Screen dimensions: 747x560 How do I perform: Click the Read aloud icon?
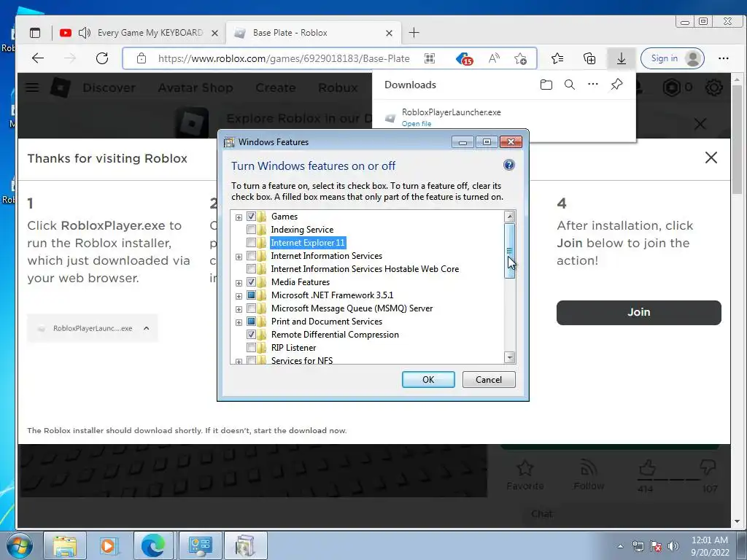494,58
